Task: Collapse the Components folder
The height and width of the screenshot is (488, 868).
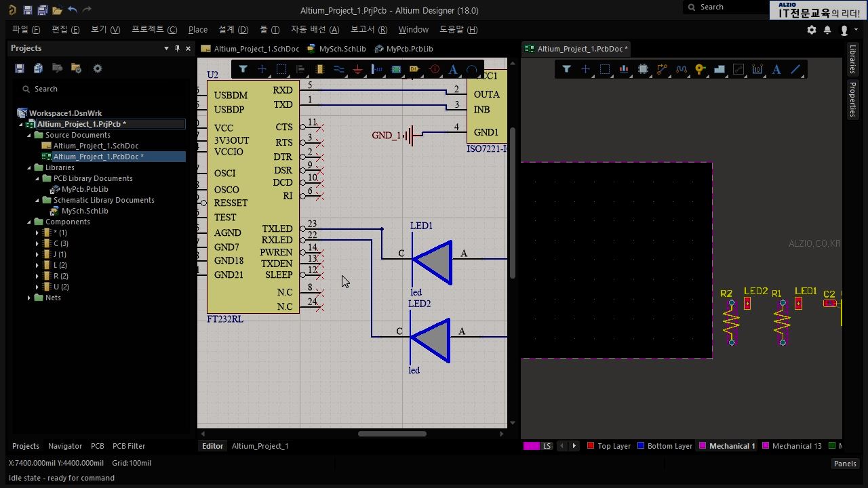Action: click(29, 222)
